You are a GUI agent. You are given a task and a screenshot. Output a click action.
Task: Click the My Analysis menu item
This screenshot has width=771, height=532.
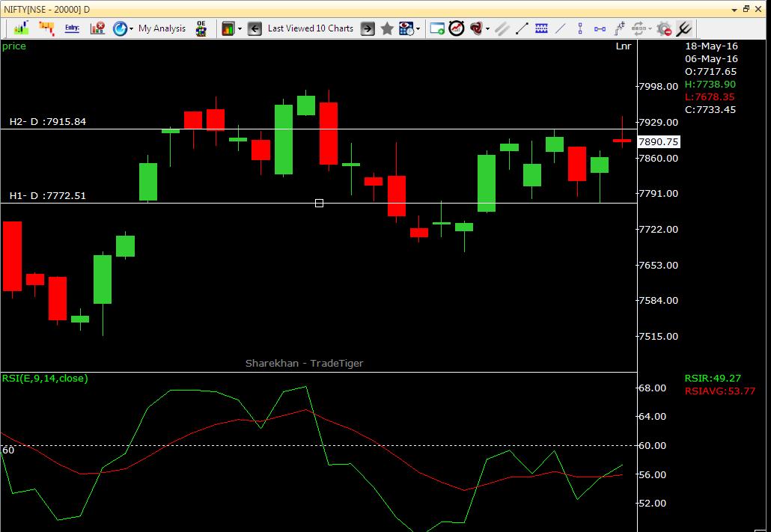[x=161, y=28]
